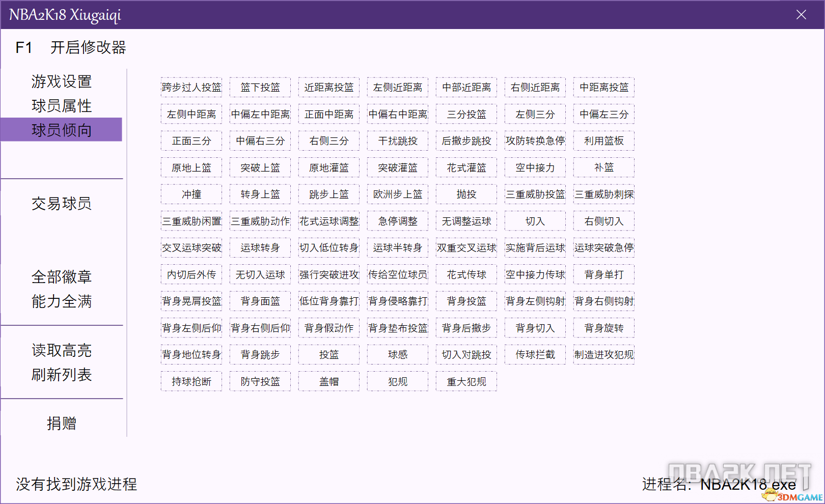Choose the 花式灌篮 tendency
Viewport: 825px width, 504px height.
click(x=466, y=167)
